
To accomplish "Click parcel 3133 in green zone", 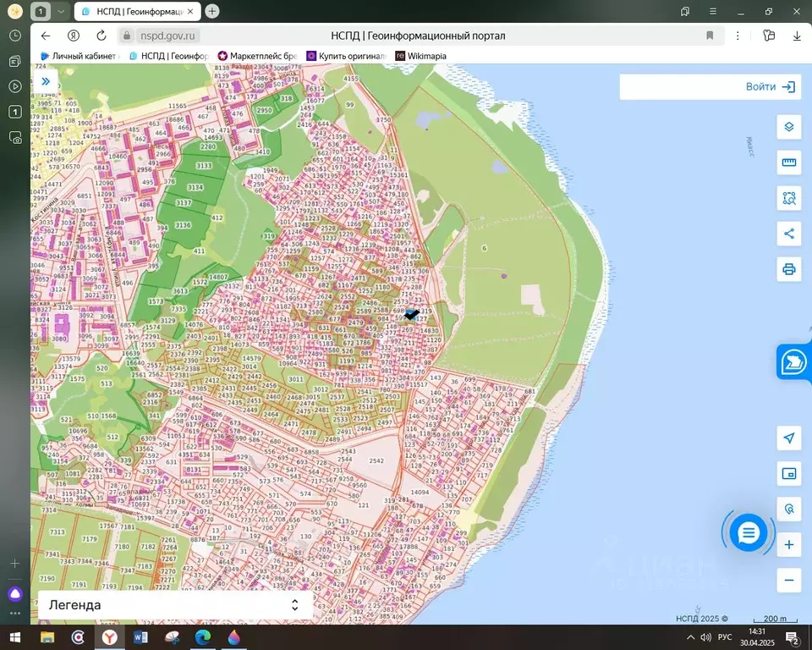I will (204, 165).
